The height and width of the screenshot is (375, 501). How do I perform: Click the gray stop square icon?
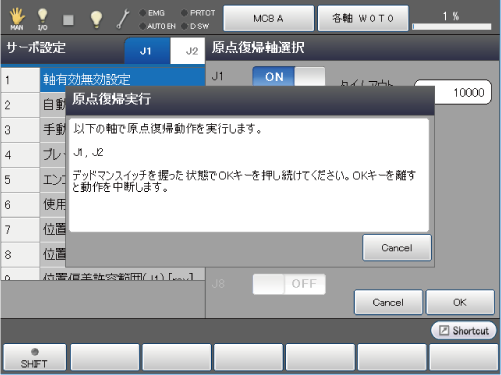[68, 20]
